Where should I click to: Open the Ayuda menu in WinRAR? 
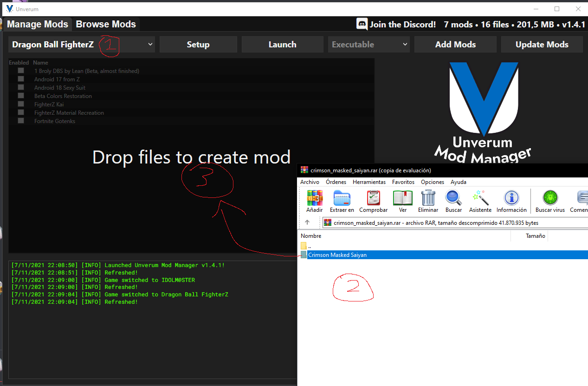(x=459, y=182)
